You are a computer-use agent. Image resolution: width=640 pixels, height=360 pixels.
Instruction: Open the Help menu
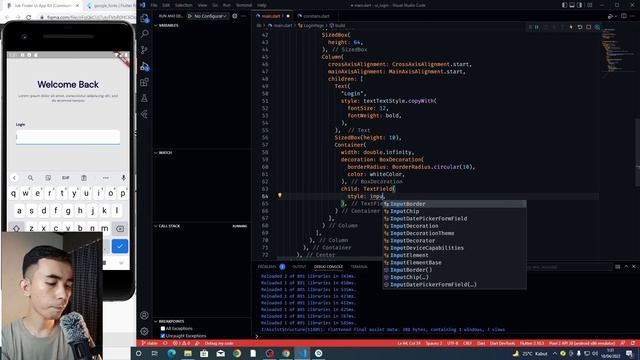pyautogui.click(x=262, y=5)
